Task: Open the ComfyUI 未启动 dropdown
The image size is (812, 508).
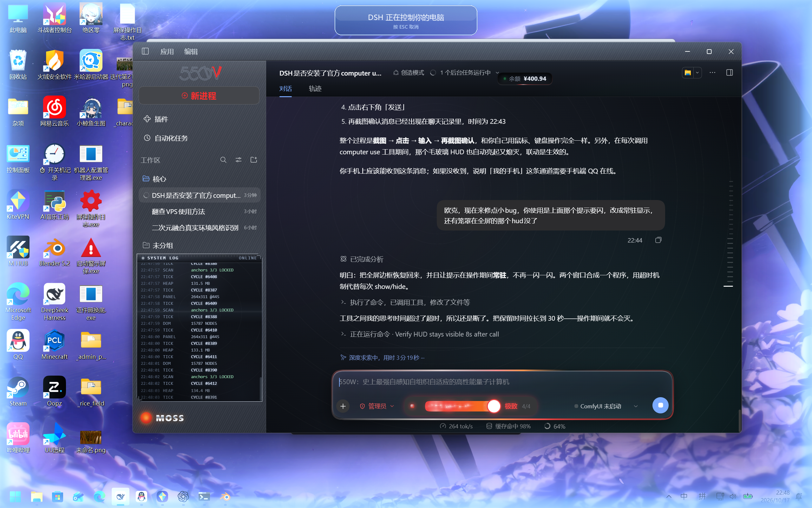Action: 606,406
